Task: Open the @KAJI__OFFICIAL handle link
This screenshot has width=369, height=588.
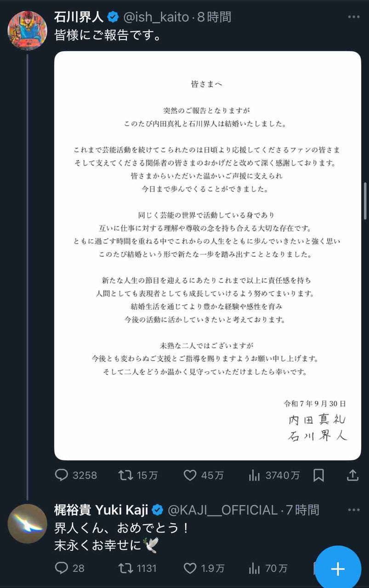Action: click(223, 510)
